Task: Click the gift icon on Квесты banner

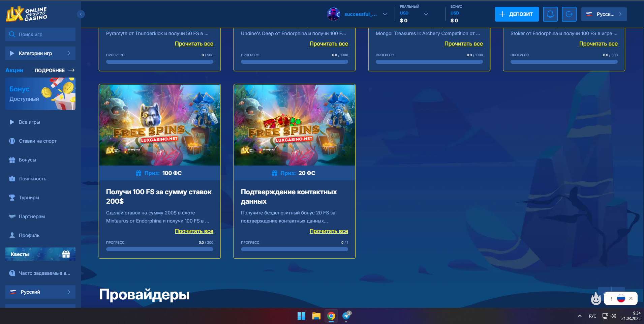Action: (x=66, y=254)
